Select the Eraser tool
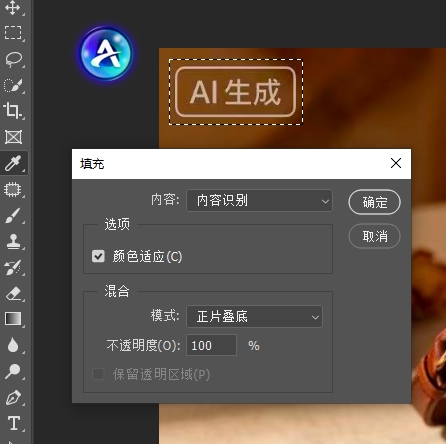The image size is (446, 444). click(13, 294)
